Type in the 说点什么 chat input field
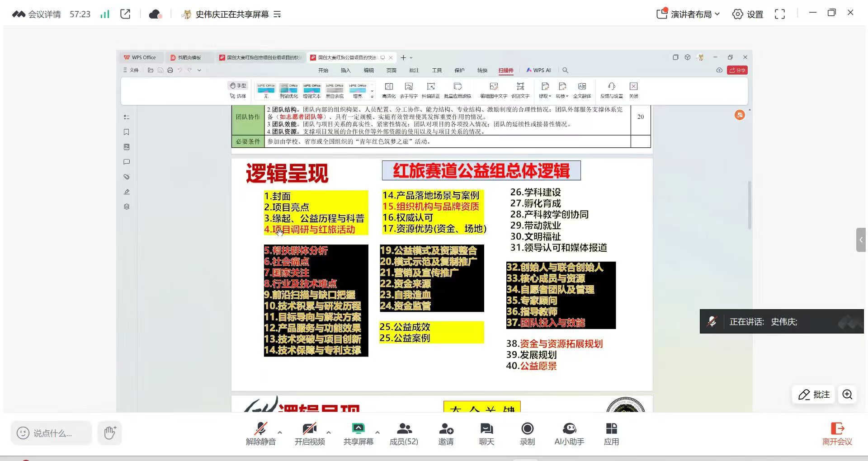The height and width of the screenshot is (461, 868). (x=51, y=433)
